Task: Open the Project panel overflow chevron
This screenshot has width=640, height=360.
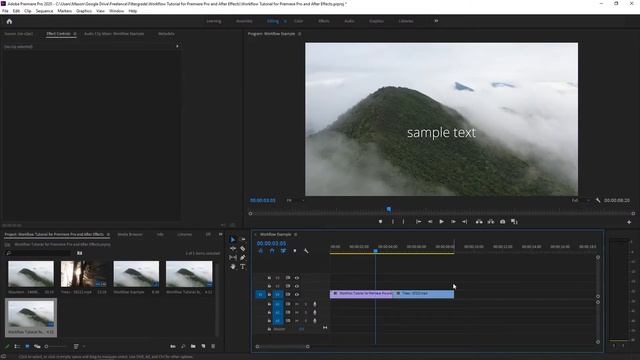Action: pyautogui.click(x=221, y=234)
